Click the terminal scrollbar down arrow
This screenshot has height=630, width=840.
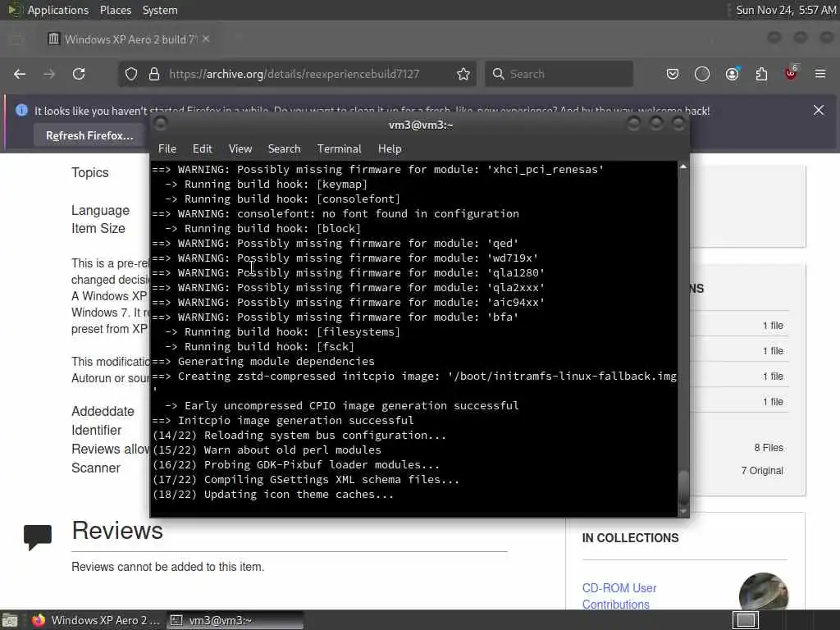click(x=683, y=512)
